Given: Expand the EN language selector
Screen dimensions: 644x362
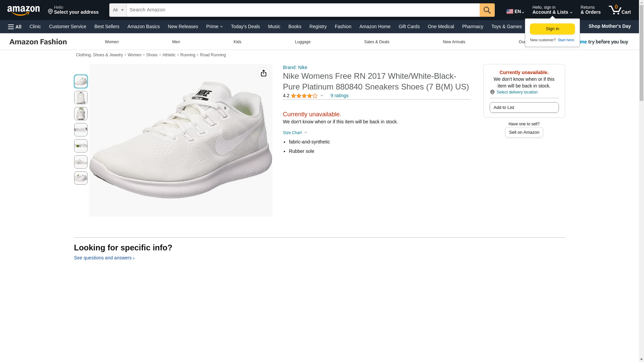Looking at the screenshot, I should 515,11.
